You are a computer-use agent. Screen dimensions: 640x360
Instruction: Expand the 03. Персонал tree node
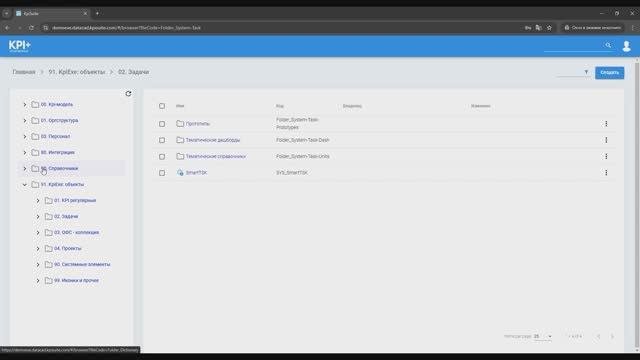point(24,136)
